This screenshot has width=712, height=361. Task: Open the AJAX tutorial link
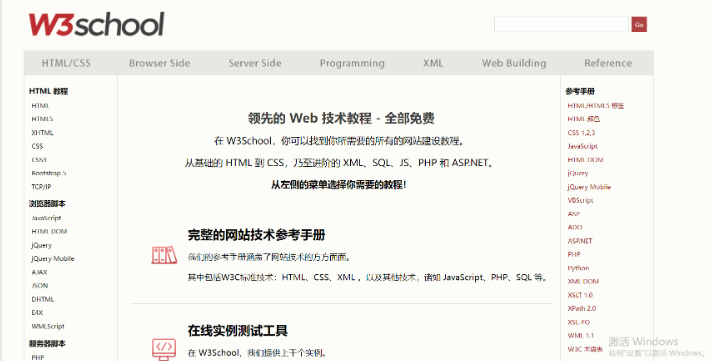[x=40, y=272]
